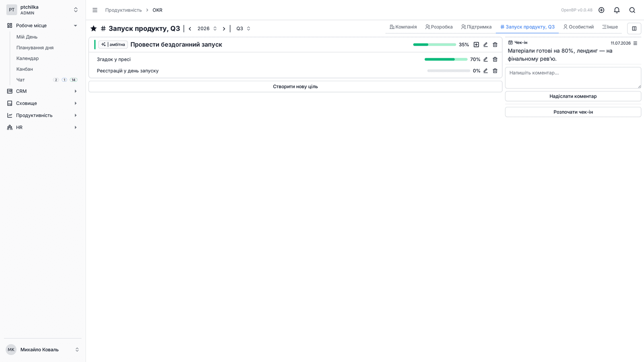Viewport: 644px width, 362px height.
Task: Click objective title Провести бездоганний запуск
Action: (176, 45)
